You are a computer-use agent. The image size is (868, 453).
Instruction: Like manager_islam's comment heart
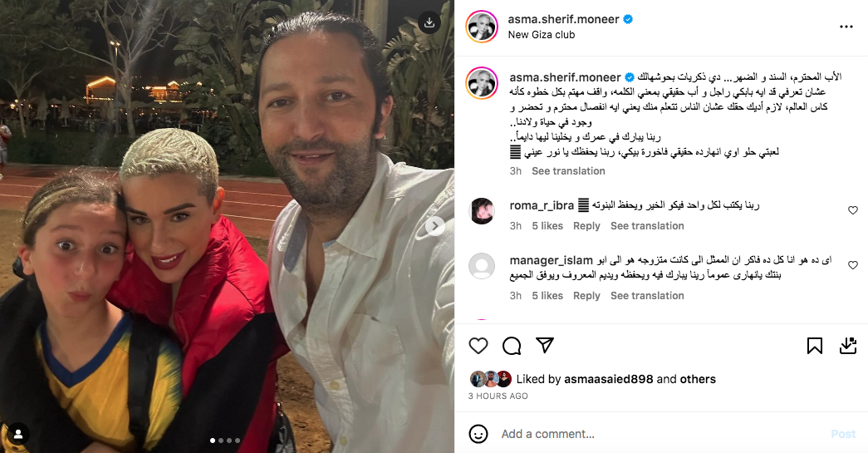tap(852, 265)
